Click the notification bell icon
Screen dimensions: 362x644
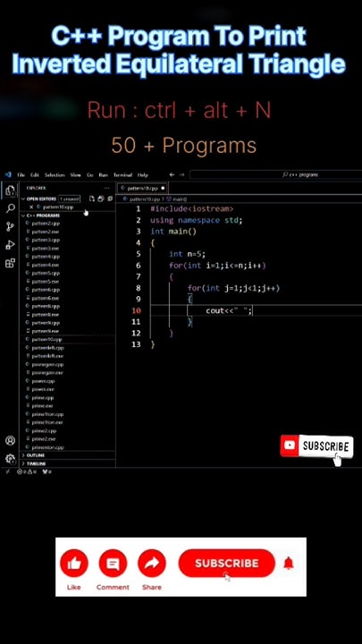(289, 563)
